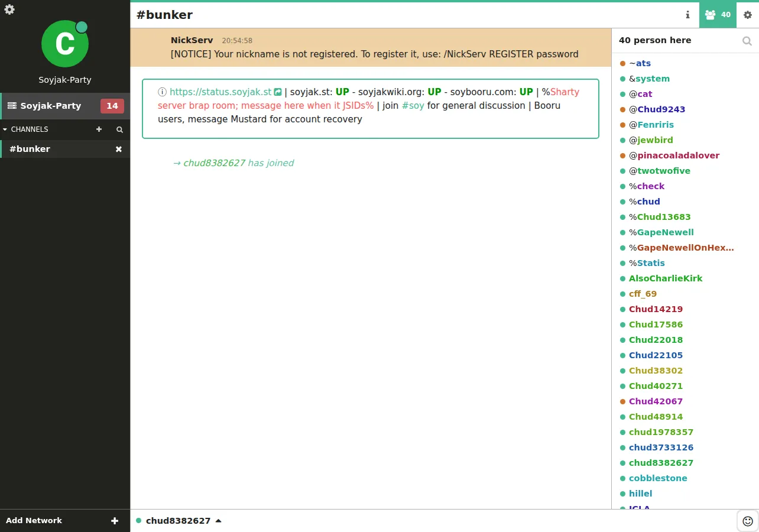
Task: Click the 14 unread badge
Action: pos(112,106)
